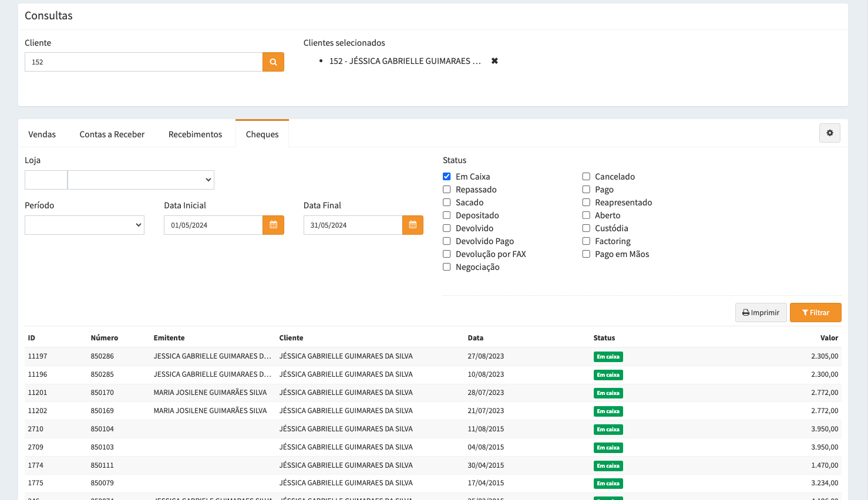868x500 pixels.
Task: Check the Cancelado status checkbox
Action: [586, 177]
